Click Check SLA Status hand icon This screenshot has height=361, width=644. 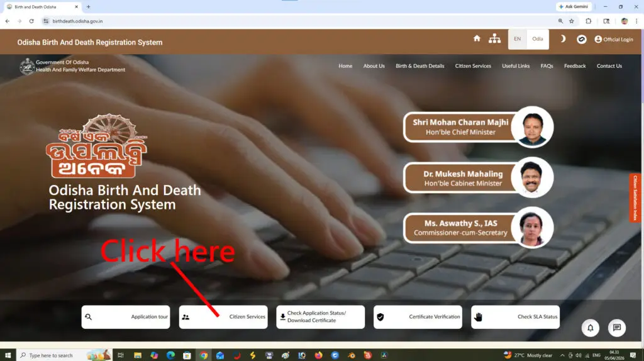pos(515,317)
